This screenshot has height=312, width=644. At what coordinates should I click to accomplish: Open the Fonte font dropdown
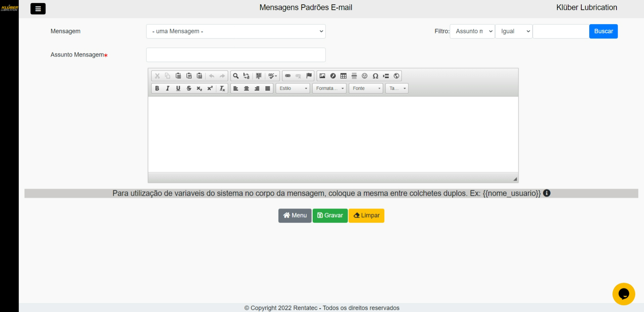click(366, 88)
